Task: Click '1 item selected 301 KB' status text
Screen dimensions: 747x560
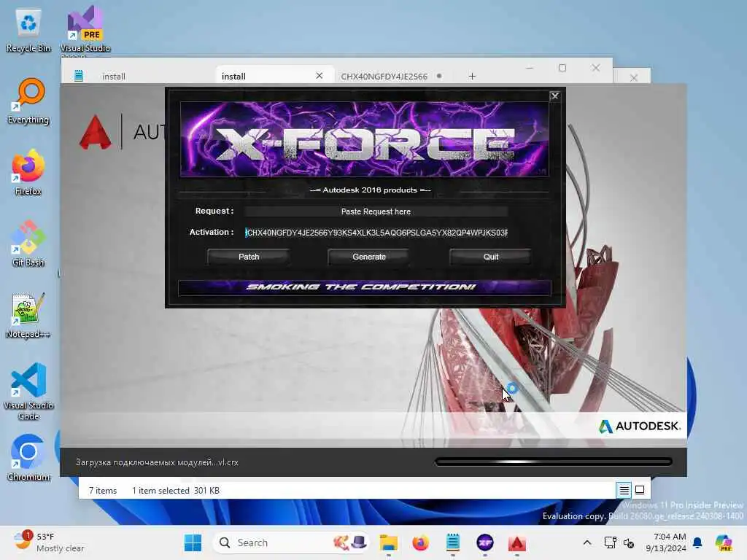Action: pos(176,491)
